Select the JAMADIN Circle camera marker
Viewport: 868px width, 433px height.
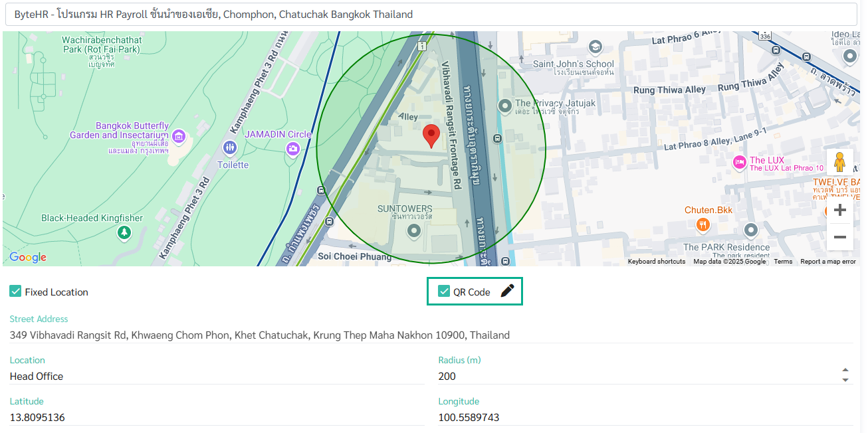coord(293,149)
